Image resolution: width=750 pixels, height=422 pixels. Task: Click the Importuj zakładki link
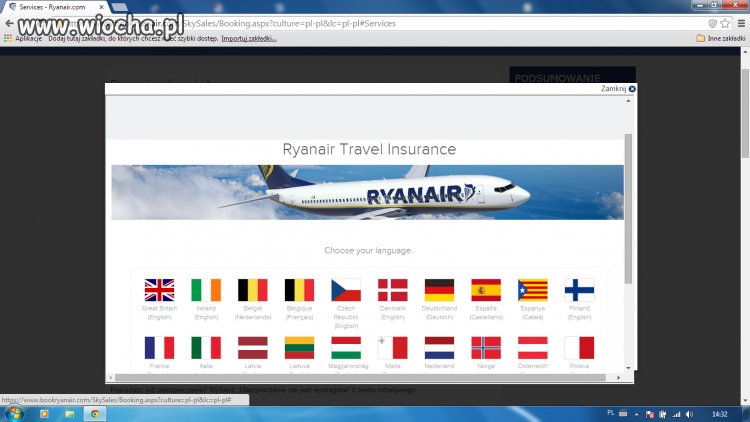(x=249, y=38)
